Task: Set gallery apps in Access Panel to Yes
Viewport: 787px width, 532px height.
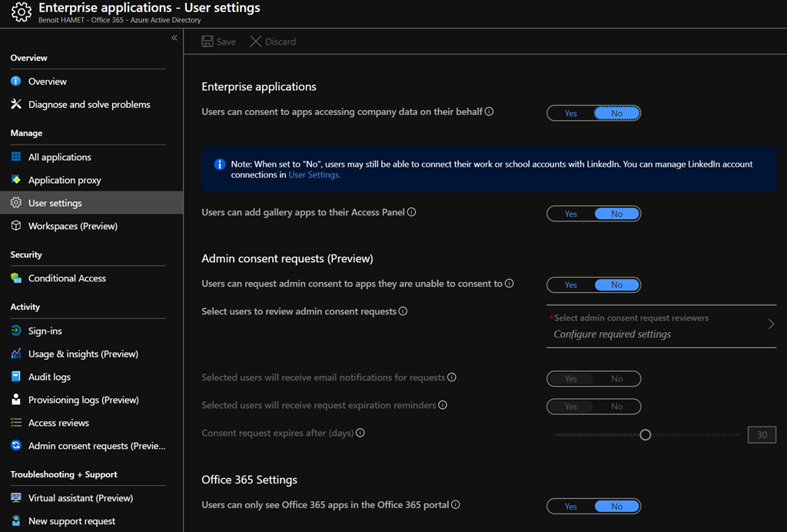Action: (x=570, y=213)
